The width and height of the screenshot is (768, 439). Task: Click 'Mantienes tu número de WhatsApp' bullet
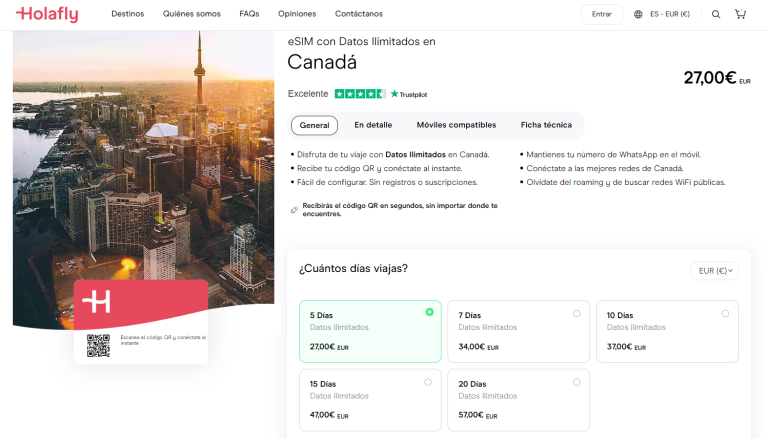point(613,155)
